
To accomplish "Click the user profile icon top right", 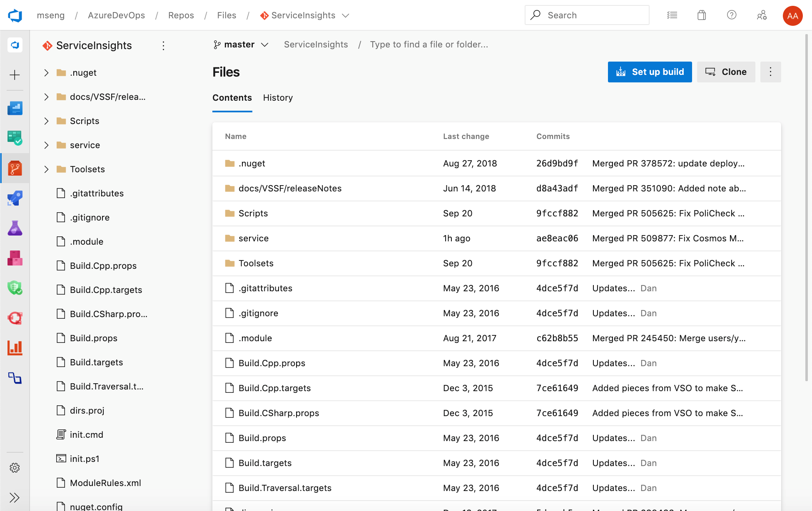I will [x=792, y=15].
